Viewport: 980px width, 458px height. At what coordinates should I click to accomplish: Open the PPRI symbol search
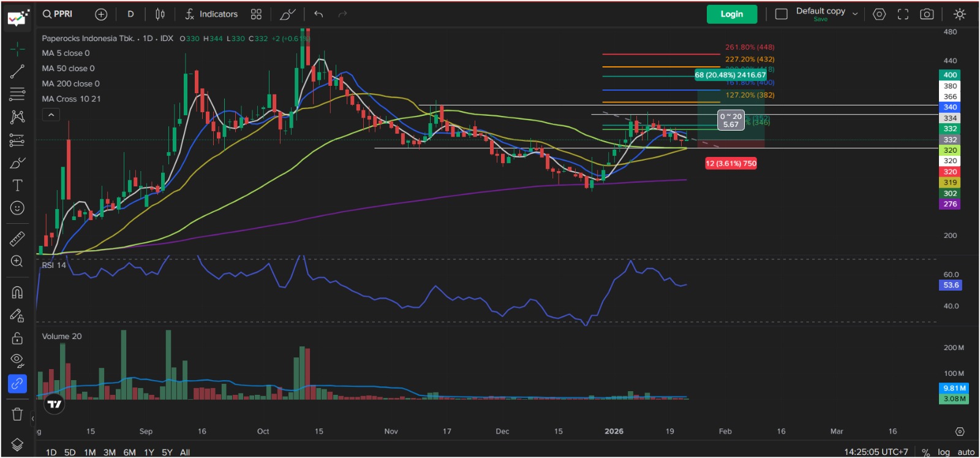point(57,14)
